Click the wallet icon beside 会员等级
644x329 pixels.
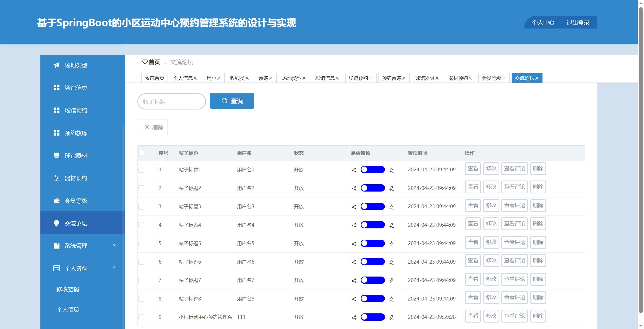coord(56,201)
